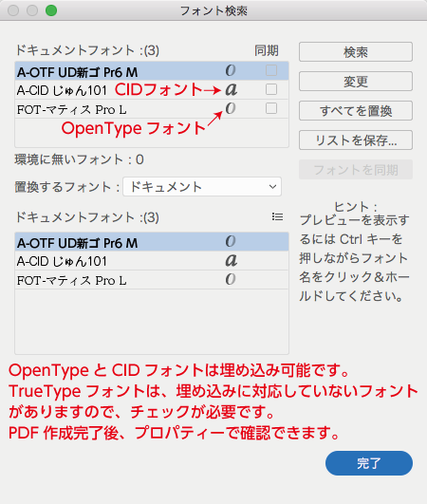Click the 検索 button
This screenshot has height=504, width=427.
[x=356, y=52]
